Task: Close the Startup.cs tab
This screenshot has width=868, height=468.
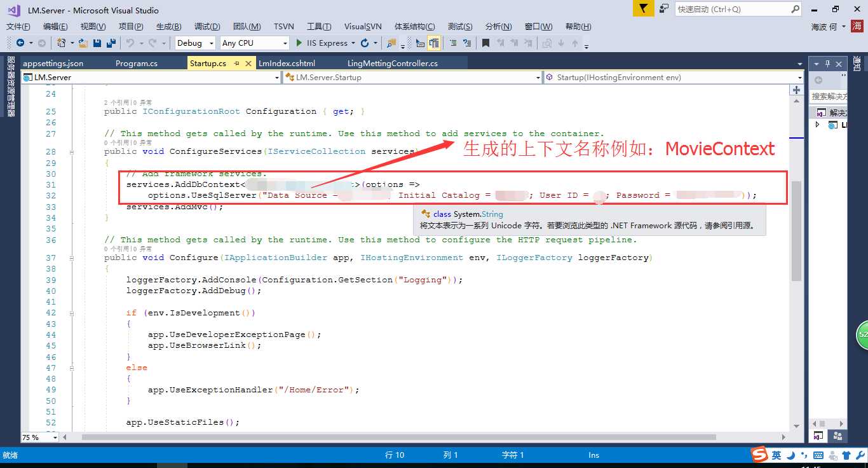Action: [x=248, y=64]
